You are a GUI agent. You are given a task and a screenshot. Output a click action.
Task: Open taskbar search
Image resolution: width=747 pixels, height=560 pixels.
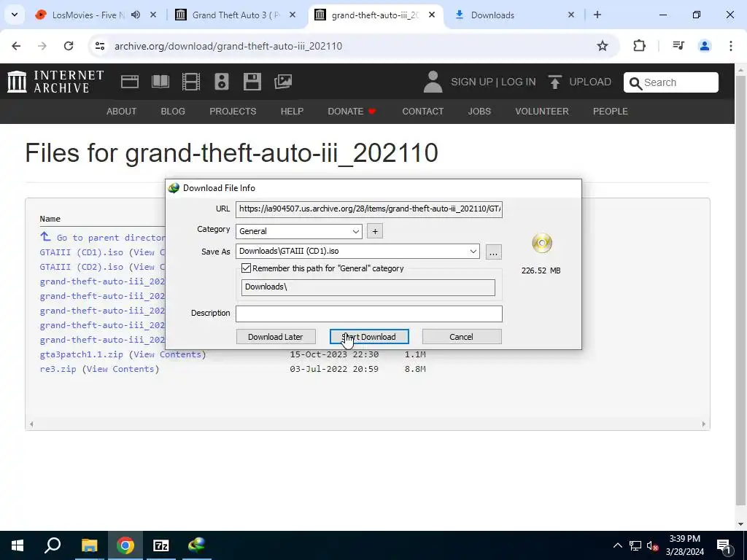[x=53, y=545]
